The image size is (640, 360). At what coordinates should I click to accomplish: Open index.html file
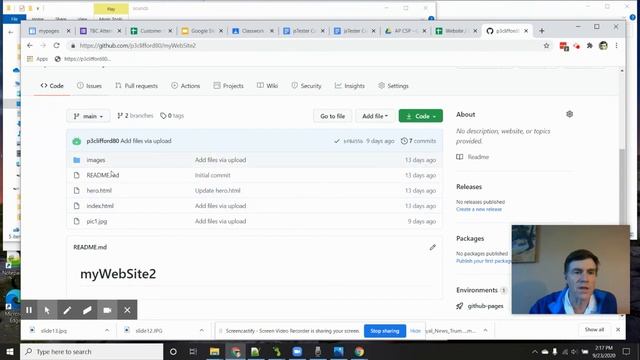pyautogui.click(x=100, y=206)
